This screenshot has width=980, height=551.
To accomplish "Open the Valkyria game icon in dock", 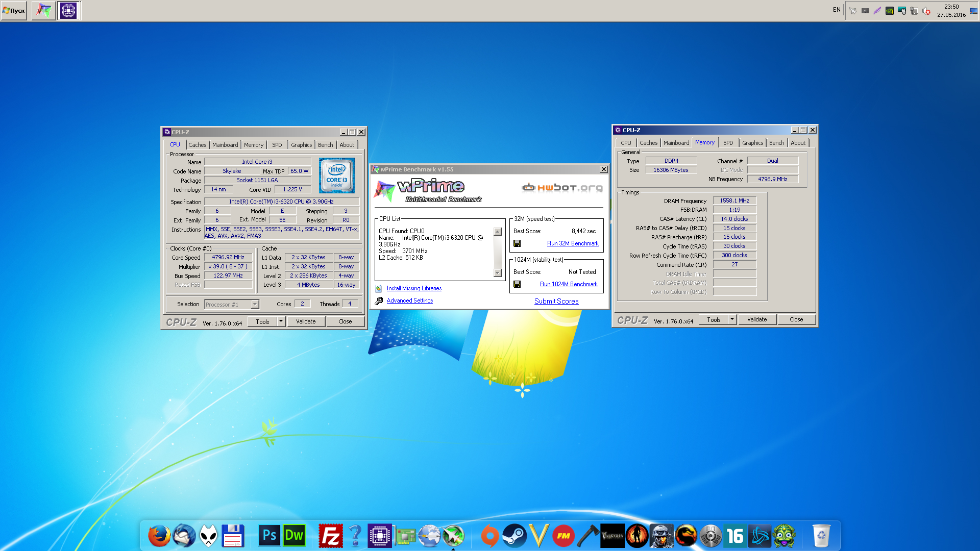I will pyautogui.click(x=612, y=536).
